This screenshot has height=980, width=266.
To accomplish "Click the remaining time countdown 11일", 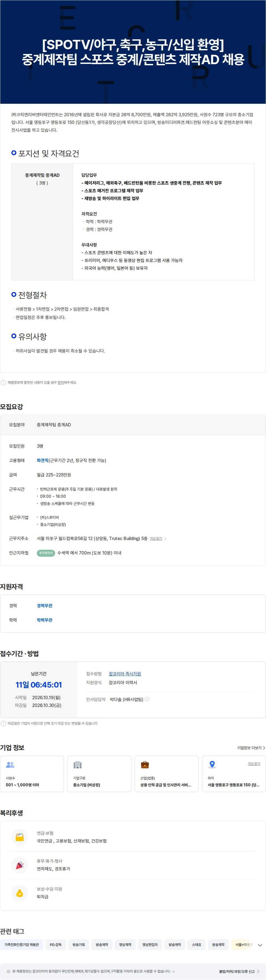I will 39,685.
